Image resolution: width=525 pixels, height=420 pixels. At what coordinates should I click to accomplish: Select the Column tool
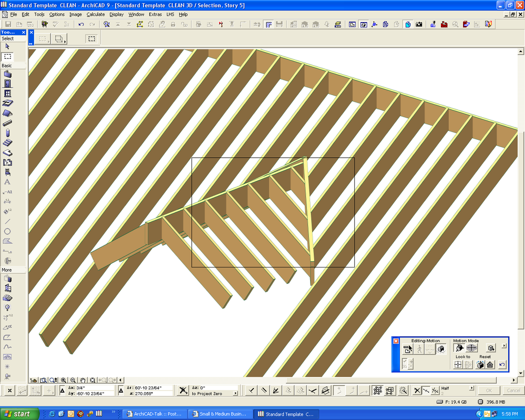pyautogui.click(x=7, y=132)
